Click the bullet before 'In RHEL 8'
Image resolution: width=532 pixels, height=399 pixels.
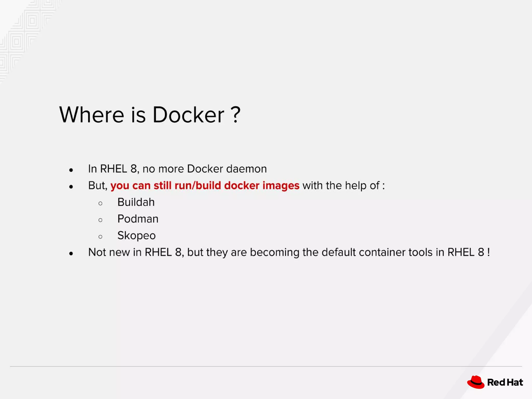point(71,170)
